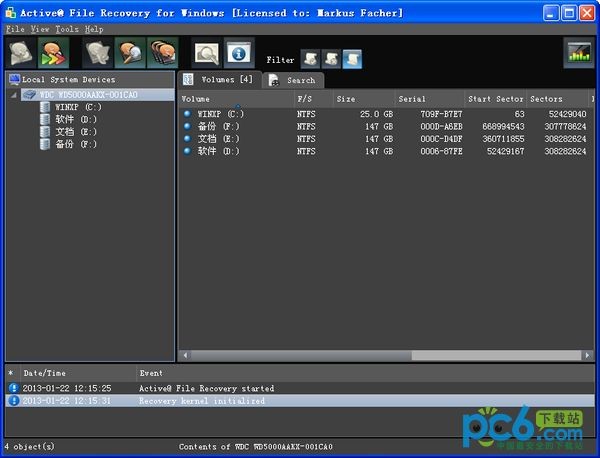Screen dimensions: 600x458
Task: Select 文档 (E:) in the device tree
Action: [76, 132]
